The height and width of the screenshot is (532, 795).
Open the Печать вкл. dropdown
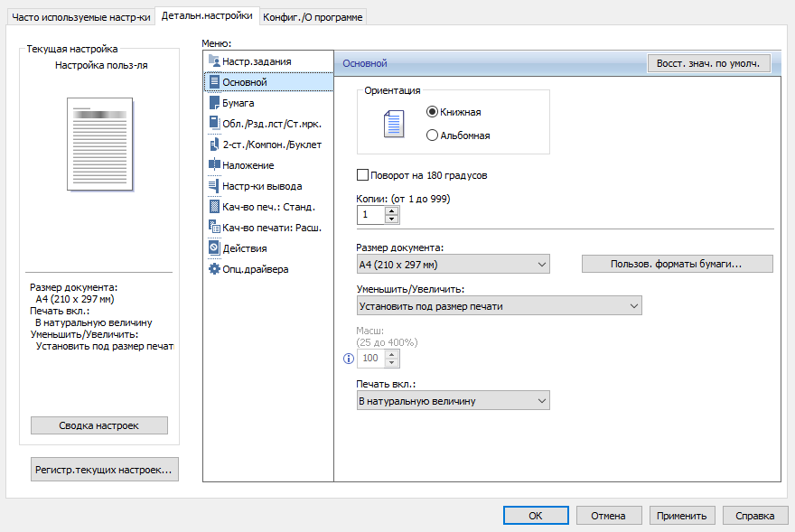(454, 401)
